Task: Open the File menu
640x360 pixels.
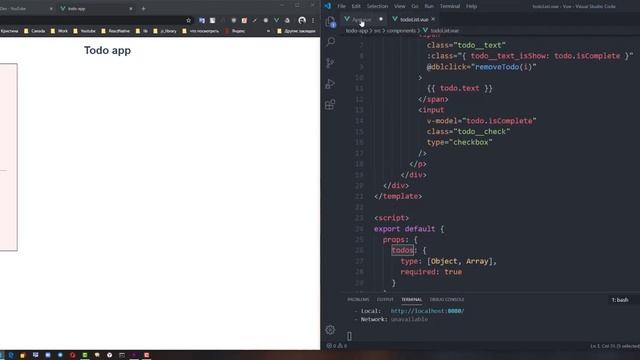Action: click(x=342, y=6)
